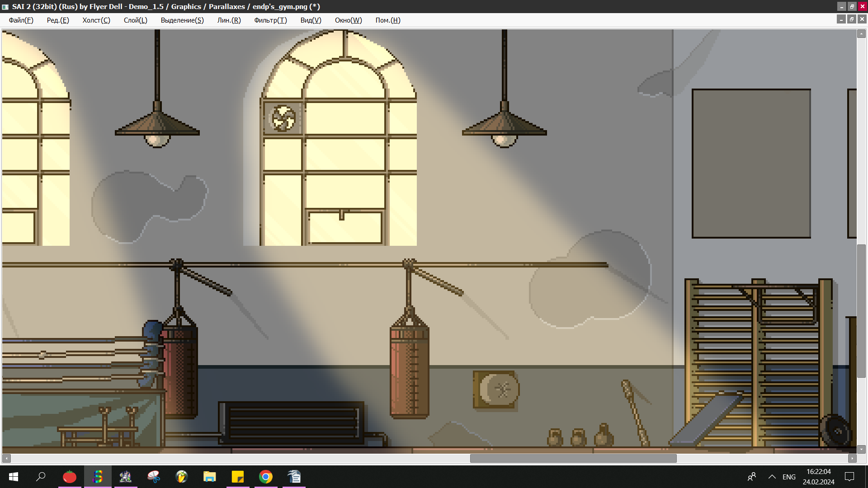Screen dimensions: 868x488
Task: Open the Холст(C) canvas menu
Action: pyautogui.click(x=96, y=20)
